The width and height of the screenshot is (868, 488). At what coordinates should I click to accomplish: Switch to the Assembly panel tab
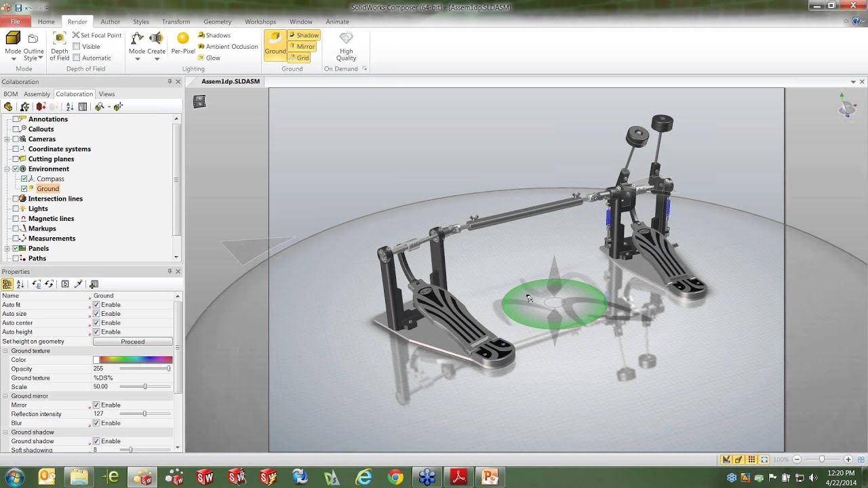pos(37,94)
